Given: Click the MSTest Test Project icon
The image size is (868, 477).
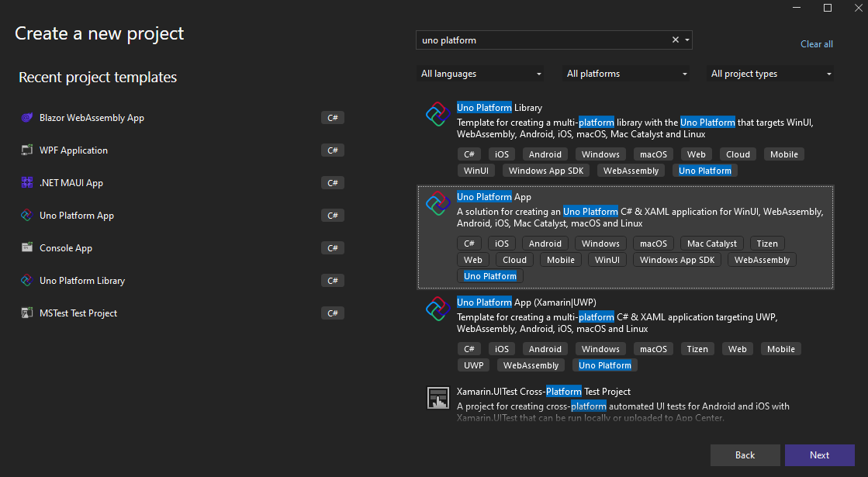Looking at the screenshot, I should pos(26,313).
